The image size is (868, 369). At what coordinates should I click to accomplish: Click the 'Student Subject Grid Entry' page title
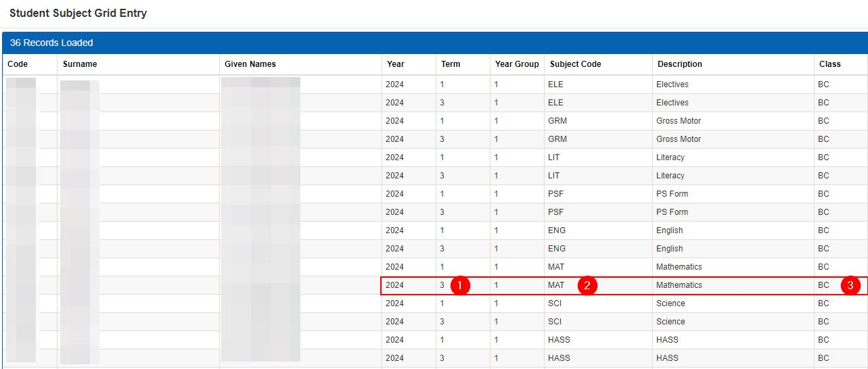78,13
